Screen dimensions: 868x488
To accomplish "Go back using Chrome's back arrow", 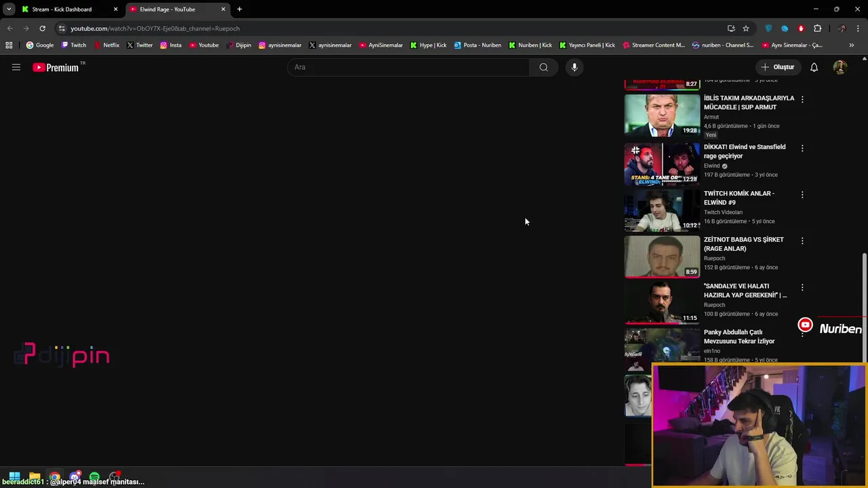I will pyautogui.click(x=9, y=28).
